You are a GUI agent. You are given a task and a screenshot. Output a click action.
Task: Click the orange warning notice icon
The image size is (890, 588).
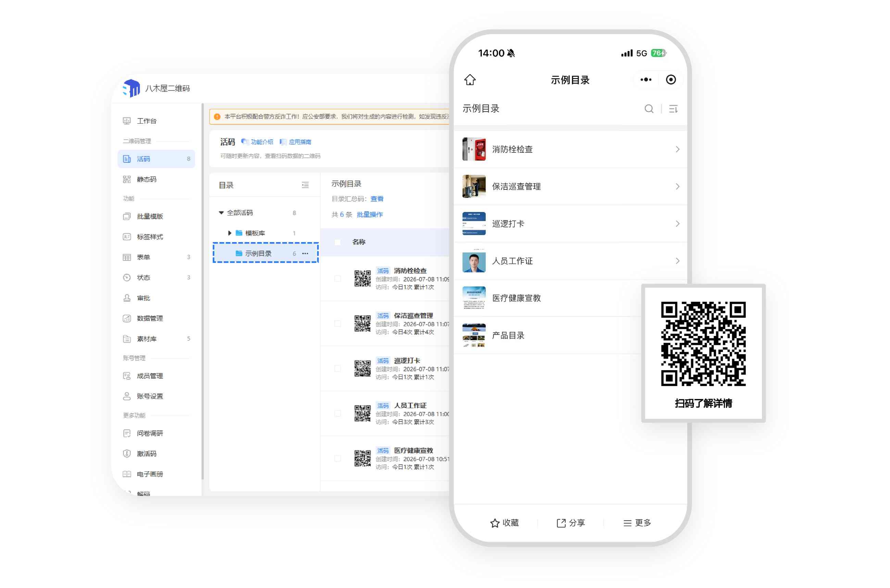pyautogui.click(x=217, y=117)
